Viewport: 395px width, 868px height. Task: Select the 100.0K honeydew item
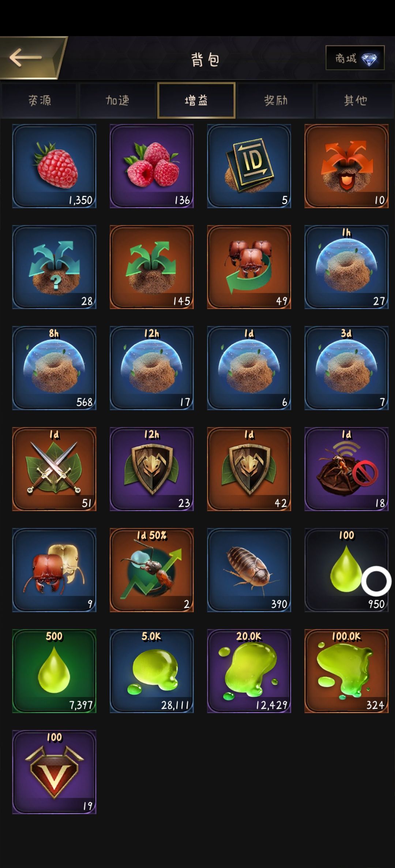[346, 671]
